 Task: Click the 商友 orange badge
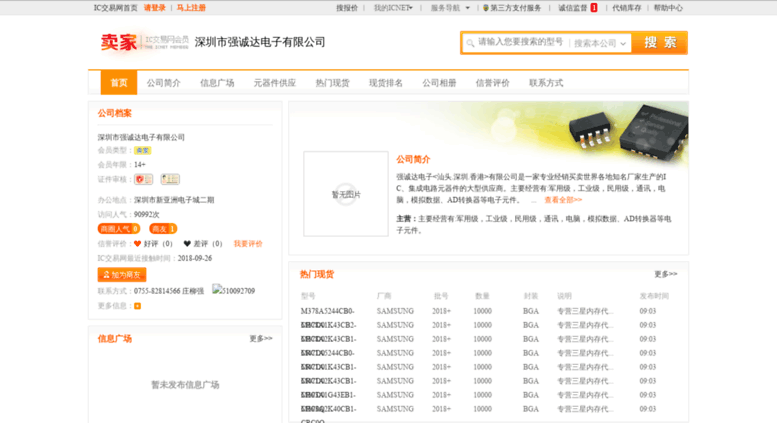click(x=163, y=229)
